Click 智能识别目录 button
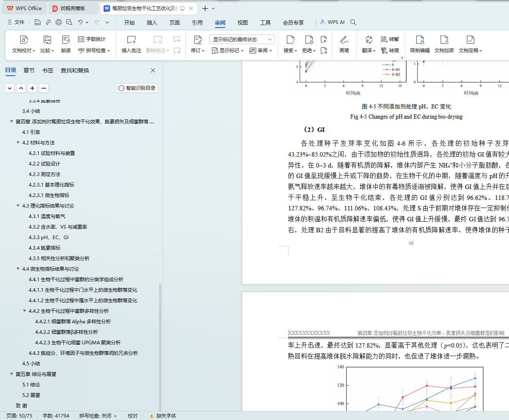 click(x=137, y=88)
